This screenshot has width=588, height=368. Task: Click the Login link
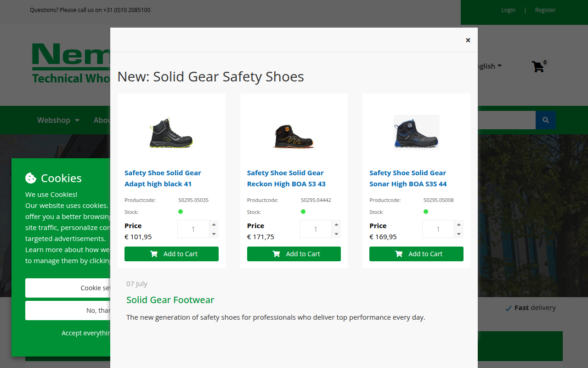pyautogui.click(x=508, y=10)
